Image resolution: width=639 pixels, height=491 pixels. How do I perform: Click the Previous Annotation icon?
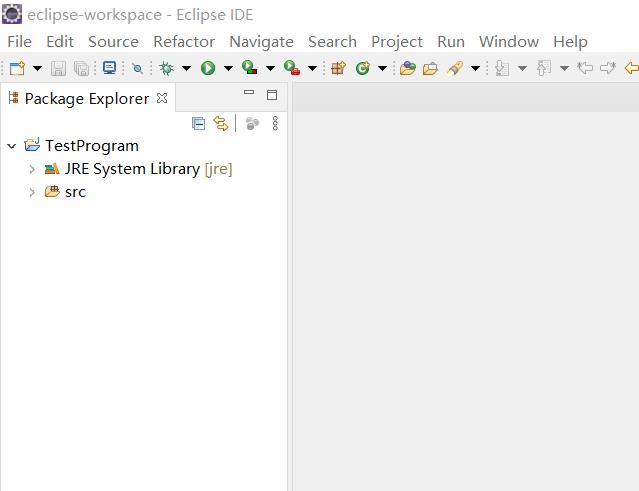click(544, 68)
